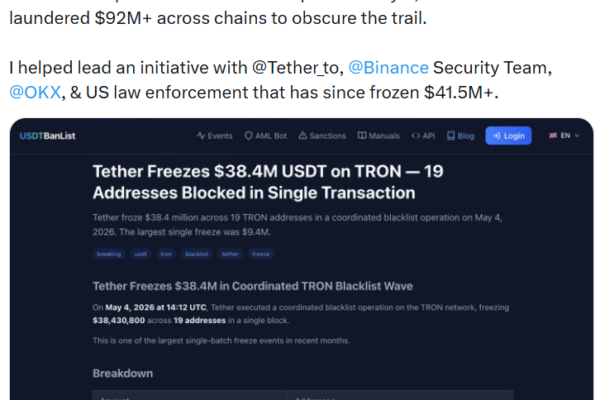600x400 pixels.
Task: Click the USDTBanList logo
Action: point(47,136)
